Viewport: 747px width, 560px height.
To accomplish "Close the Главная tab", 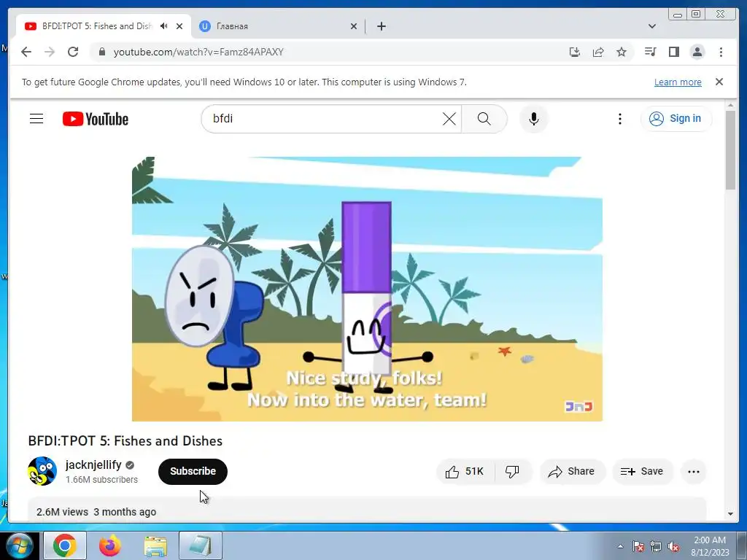I will pos(354,26).
